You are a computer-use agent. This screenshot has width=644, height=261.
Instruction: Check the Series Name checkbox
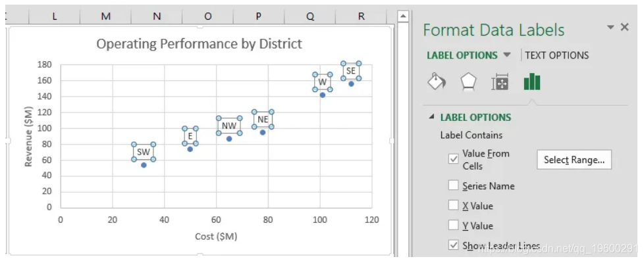[x=453, y=185]
